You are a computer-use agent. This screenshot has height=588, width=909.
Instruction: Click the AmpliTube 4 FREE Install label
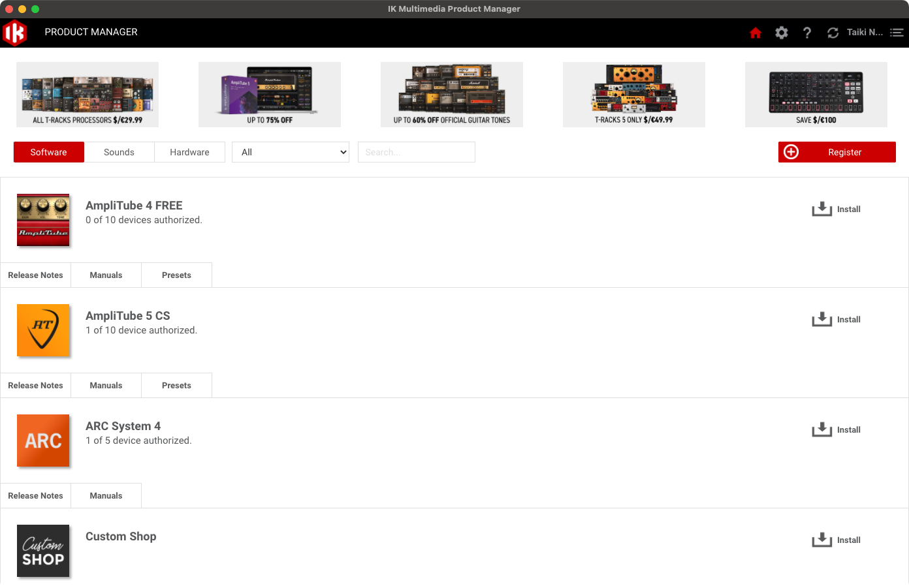(849, 209)
